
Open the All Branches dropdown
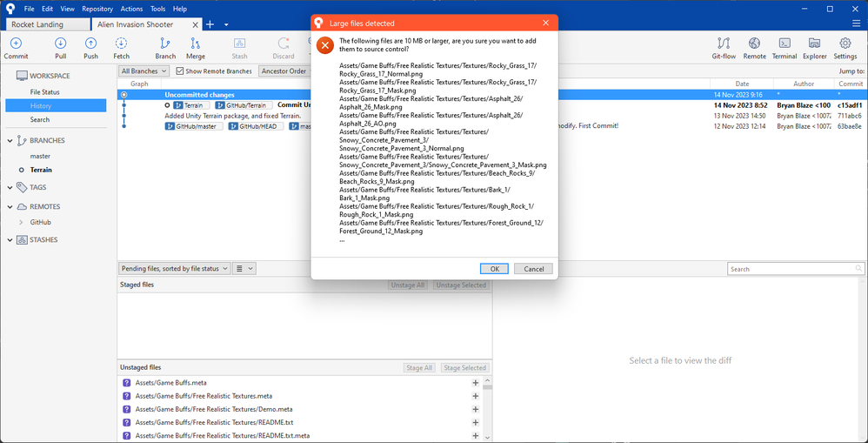[144, 71]
